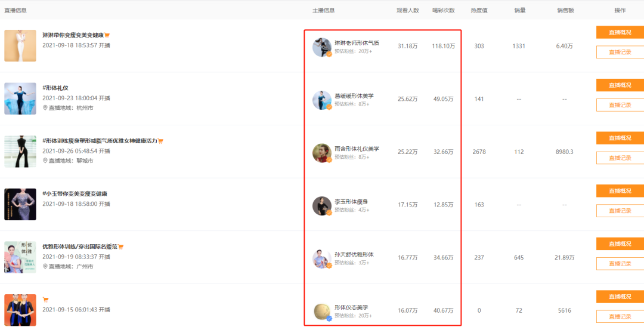
Task: Click 直播记录 button for 葛媛媛形体美学 row
Action: (620, 105)
